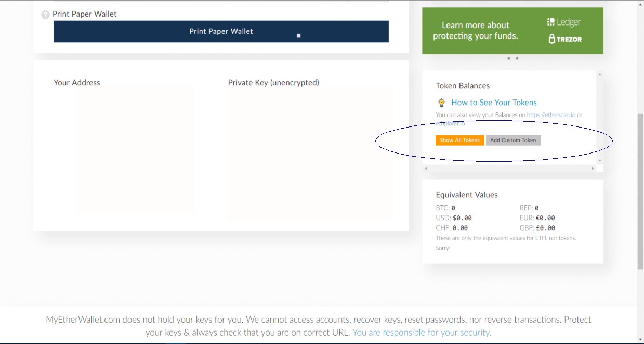Screen dimensions: 644x344
Task: Open the How to See Your Tokens link
Action: [x=494, y=103]
